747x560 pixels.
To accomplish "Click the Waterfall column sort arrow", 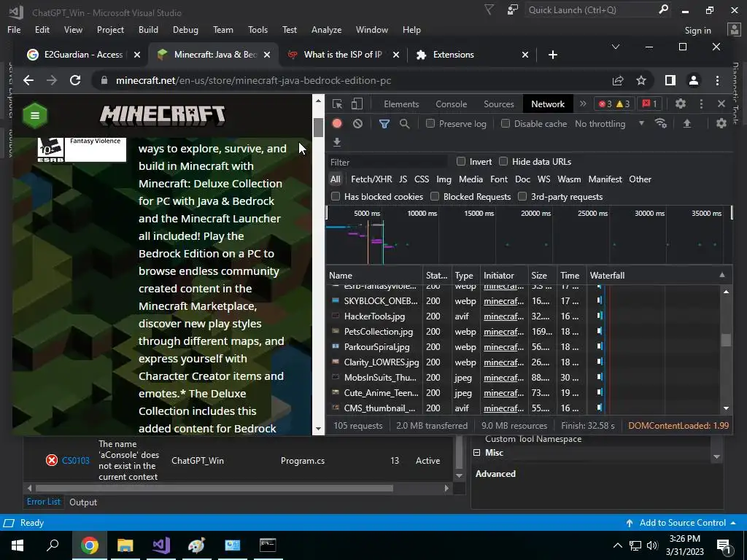I will [722, 275].
